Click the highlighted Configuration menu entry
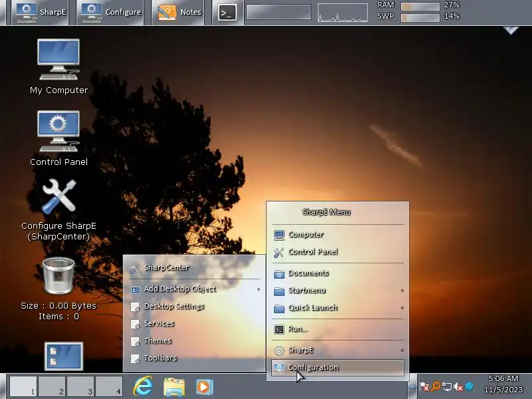The height and width of the screenshot is (399, 532). pos(338,368)
